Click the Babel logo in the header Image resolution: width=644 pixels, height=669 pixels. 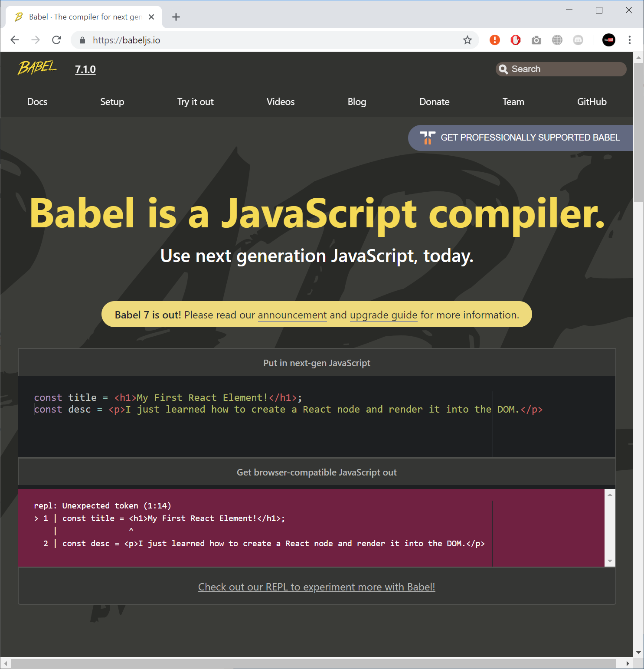tap(37, 68)
